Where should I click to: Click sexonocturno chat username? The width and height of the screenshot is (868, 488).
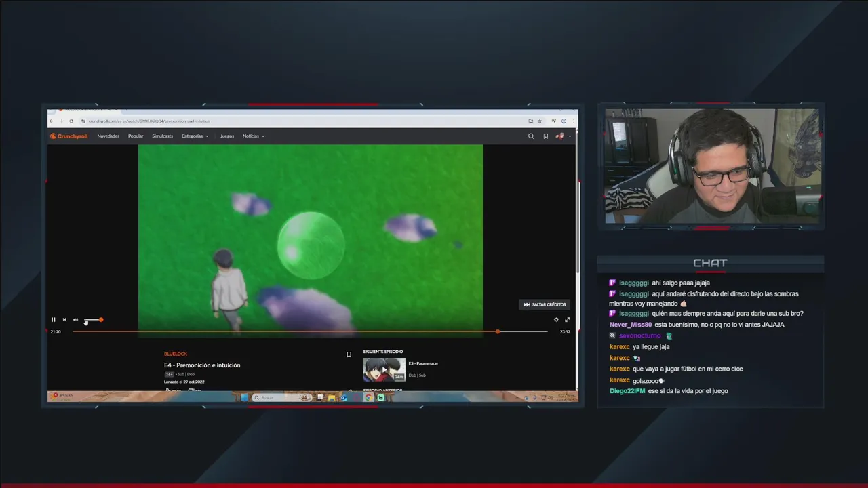tap(639, 335)
